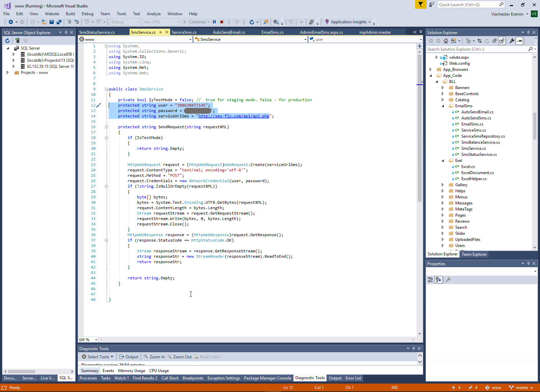
Task: Open the sms-fly.com API URL link in code
Action: pos(234,116)
